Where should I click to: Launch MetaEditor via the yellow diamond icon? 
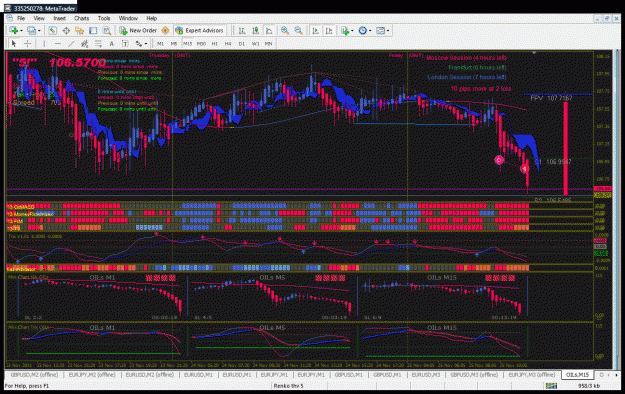(x=165, y=30)
